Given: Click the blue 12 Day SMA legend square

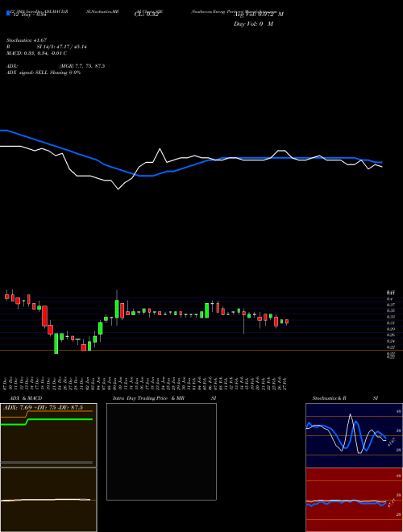Looking at the screenshot, I should coord(8,13).
